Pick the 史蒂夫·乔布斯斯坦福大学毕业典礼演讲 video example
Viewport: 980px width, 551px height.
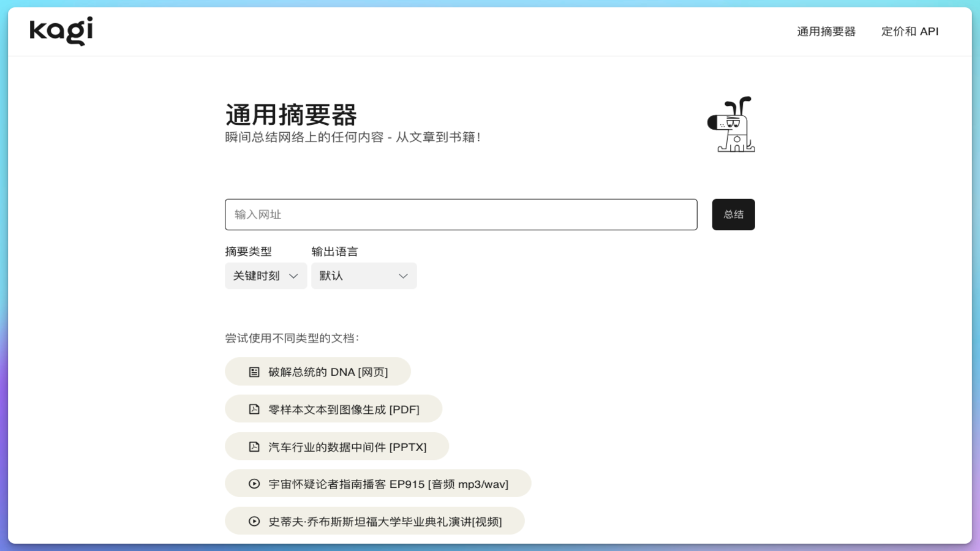[x=385, y=522]
